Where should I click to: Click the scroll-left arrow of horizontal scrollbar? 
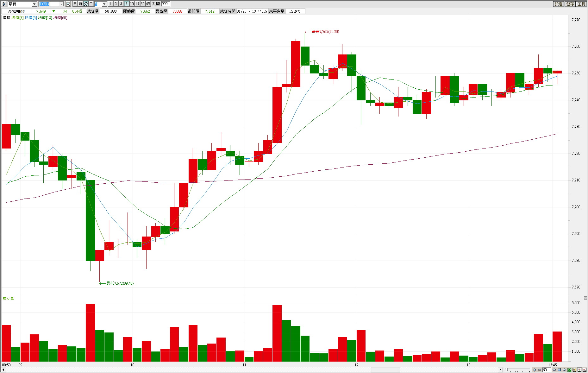(x=3, y=370)
